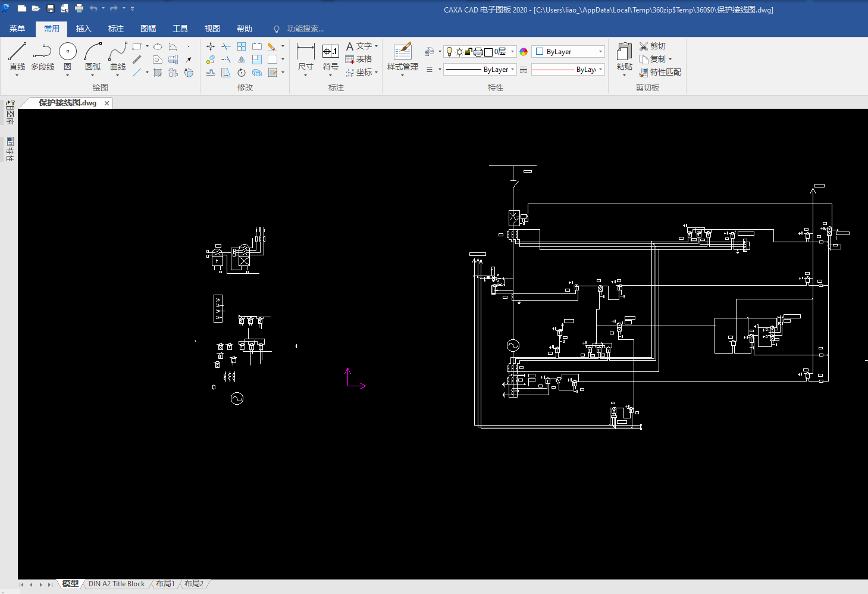Open the 布局1 layout tab
This screenshot has height=594, width=868.
[165, 584]
